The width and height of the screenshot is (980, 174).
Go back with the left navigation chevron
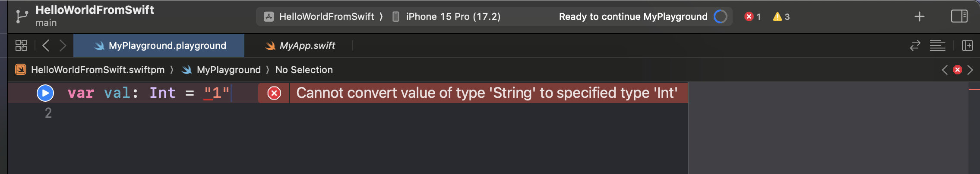click(46, 45)
